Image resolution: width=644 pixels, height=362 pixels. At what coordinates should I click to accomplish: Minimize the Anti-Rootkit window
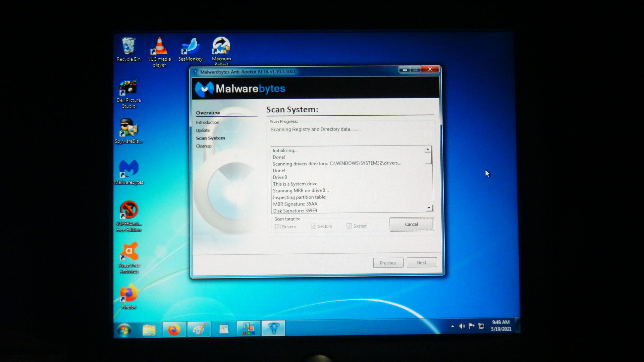405,69
